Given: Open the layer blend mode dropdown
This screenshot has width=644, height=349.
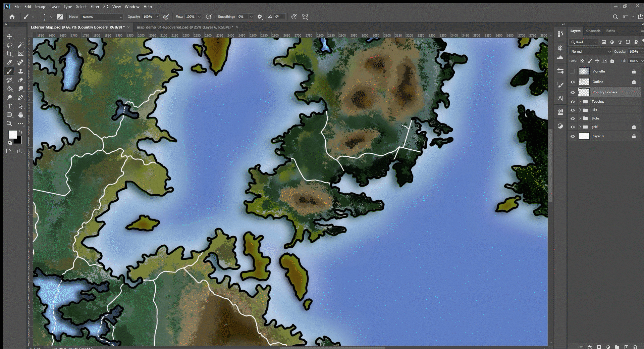Looking at the screenshot, I should (590, 51).
